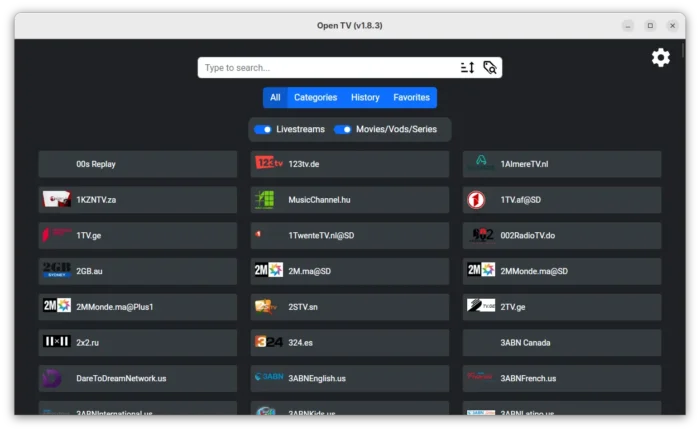Click the 2x2.ru channel logo
The height and width of the screenshot is (431, 700).
coord(56,342)
